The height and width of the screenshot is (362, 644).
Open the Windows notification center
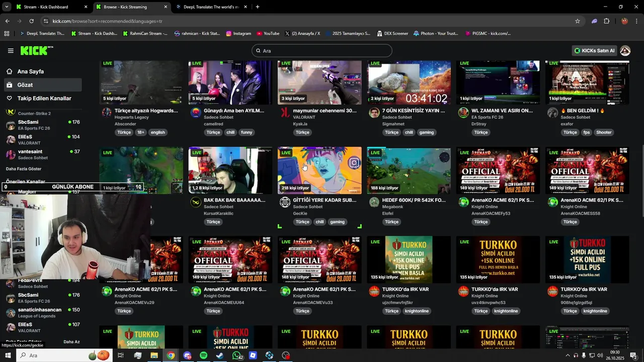(633, 355)
